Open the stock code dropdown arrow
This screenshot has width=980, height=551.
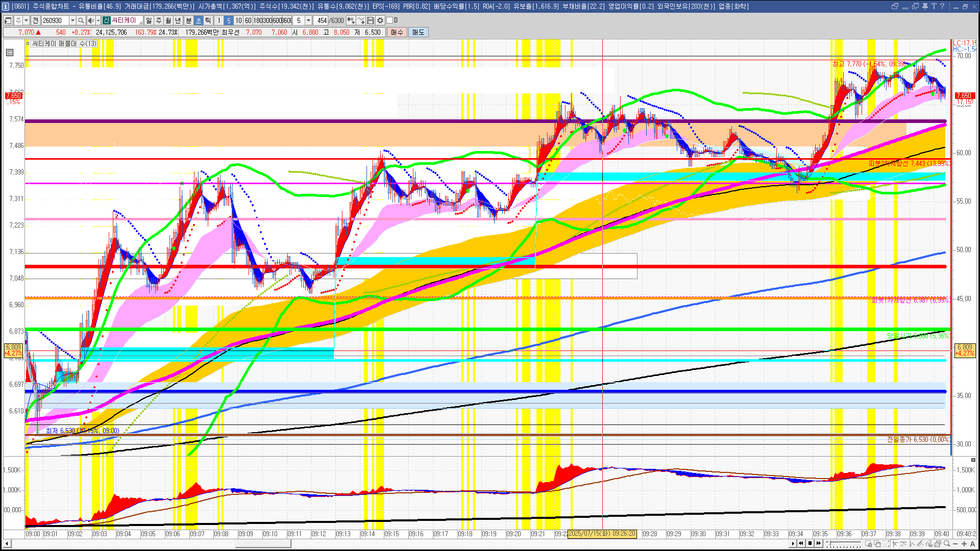coord(72,20)
